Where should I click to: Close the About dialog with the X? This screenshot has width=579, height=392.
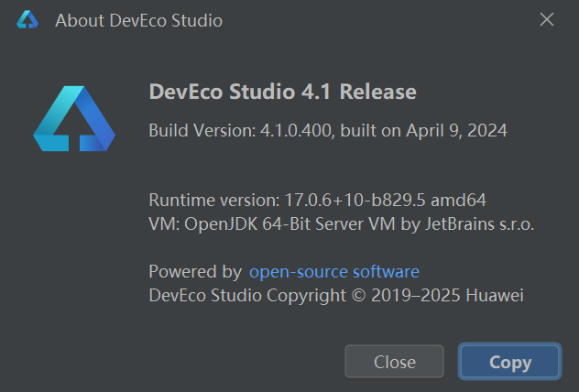[x=547, y=19]
